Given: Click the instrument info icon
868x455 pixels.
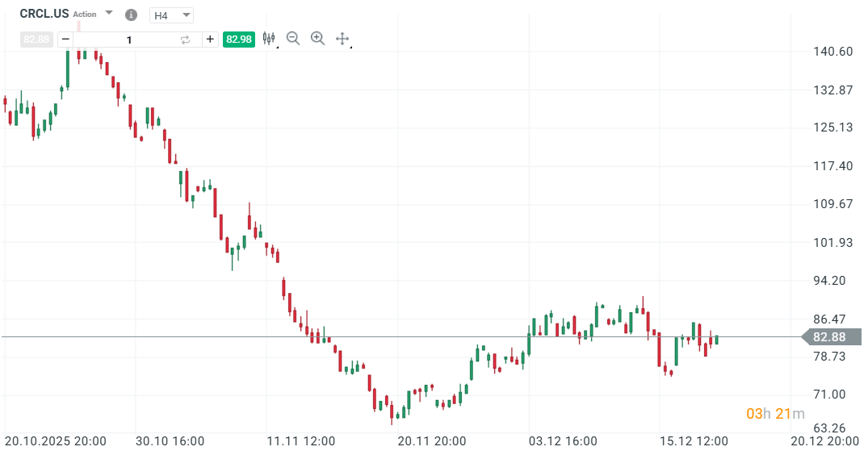Looking at the screenshot, I should coord(132,15).
